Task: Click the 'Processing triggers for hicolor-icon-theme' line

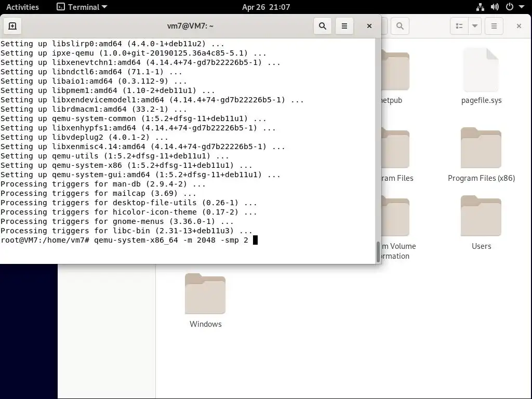Action: [129, 212]
